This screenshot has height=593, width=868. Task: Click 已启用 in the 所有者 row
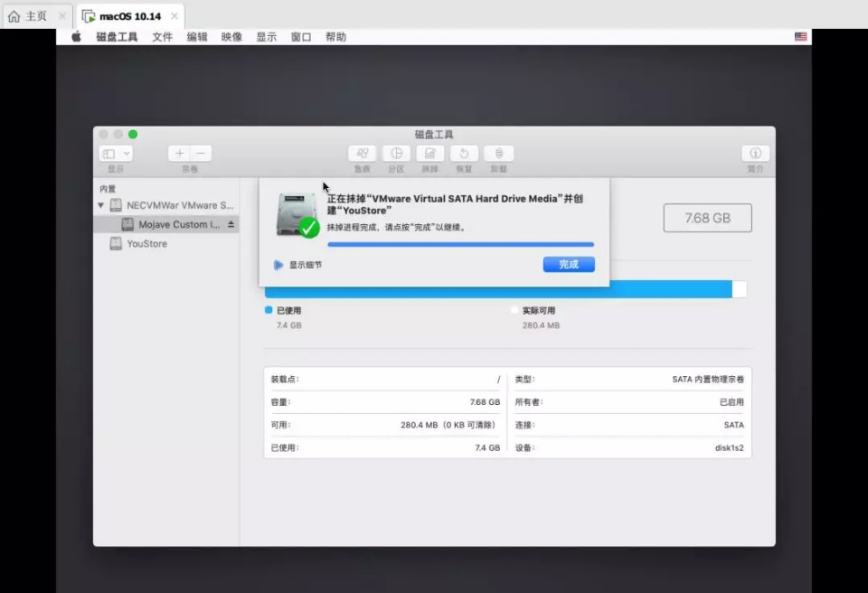(731, 402)
